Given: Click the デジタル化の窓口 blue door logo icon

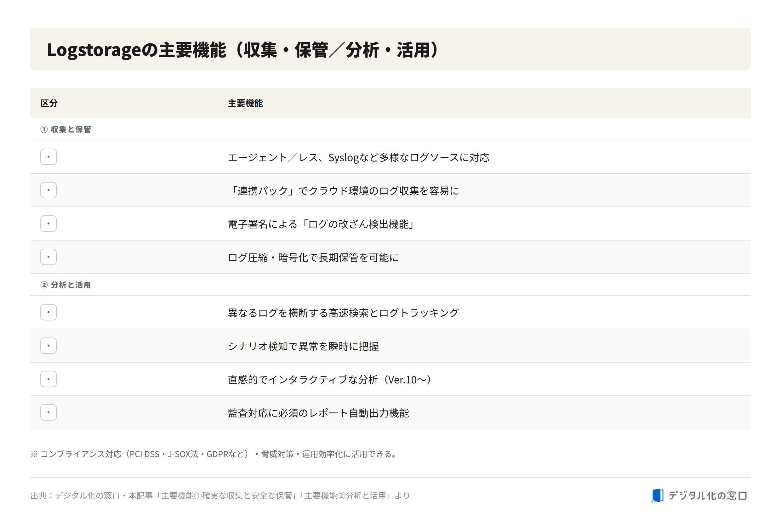Looking at the screenshot, I should (657, 495).
